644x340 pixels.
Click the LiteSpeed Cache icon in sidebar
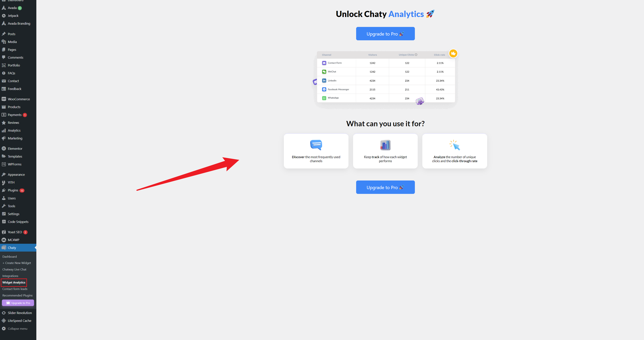4,321
